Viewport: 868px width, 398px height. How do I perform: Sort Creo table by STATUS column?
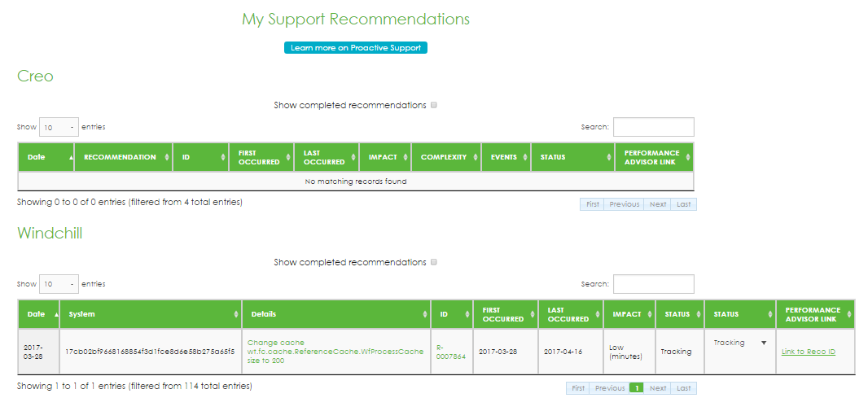[572, 157]
